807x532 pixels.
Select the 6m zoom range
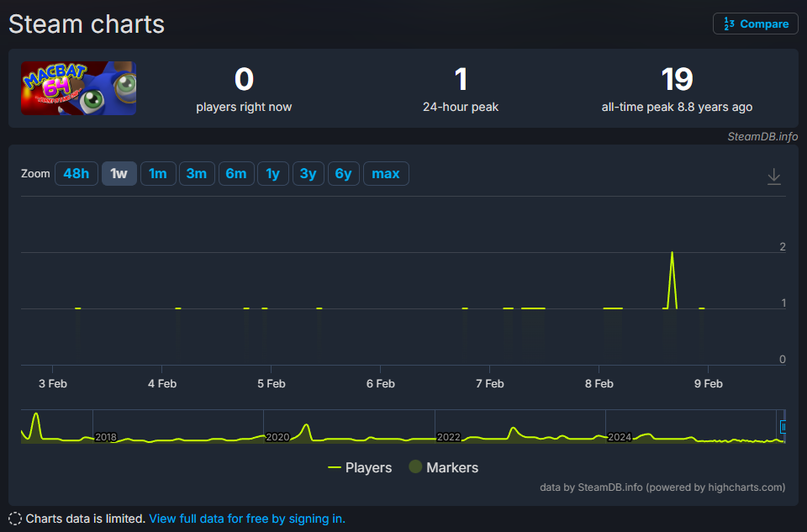235,173
